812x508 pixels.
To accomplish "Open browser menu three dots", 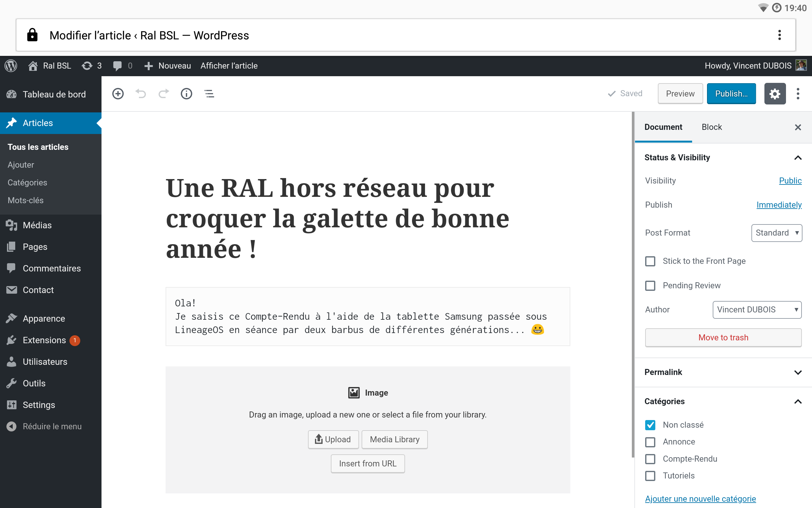I will 779,35.
